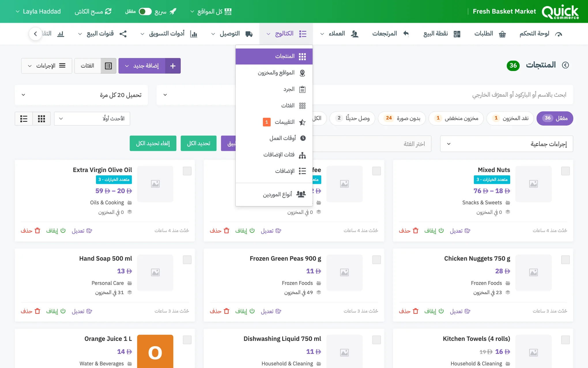Open the إجراءات جماعية dropdown
This screenshot has height=368, width=588.
pyautogui.click(x=506, y=144)
